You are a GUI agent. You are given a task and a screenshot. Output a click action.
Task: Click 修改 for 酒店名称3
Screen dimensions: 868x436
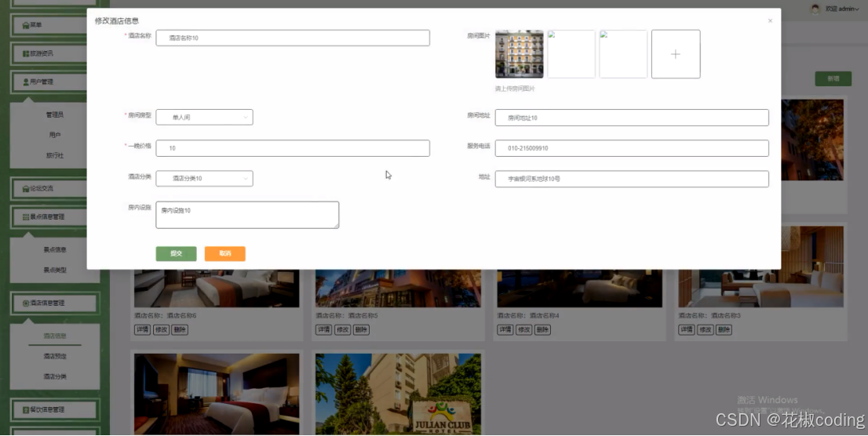click(x=706, y=330)
